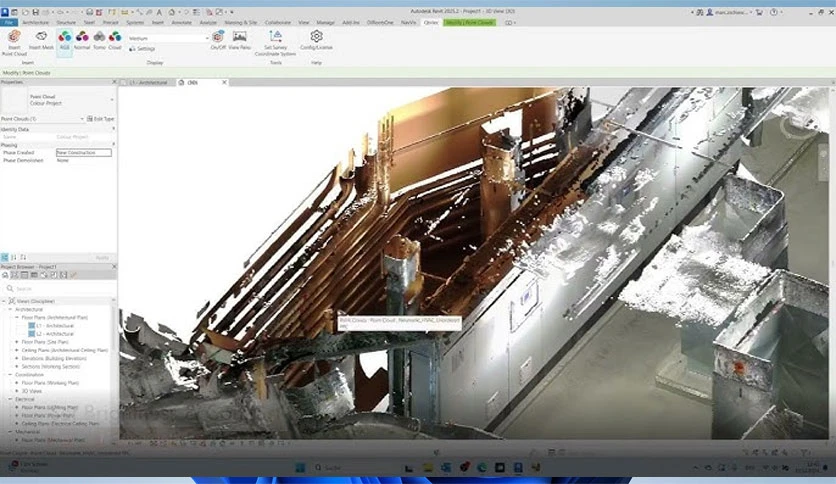Open the View Pano tool
Screen dimensions: 836x484
(x=239, y=40)
